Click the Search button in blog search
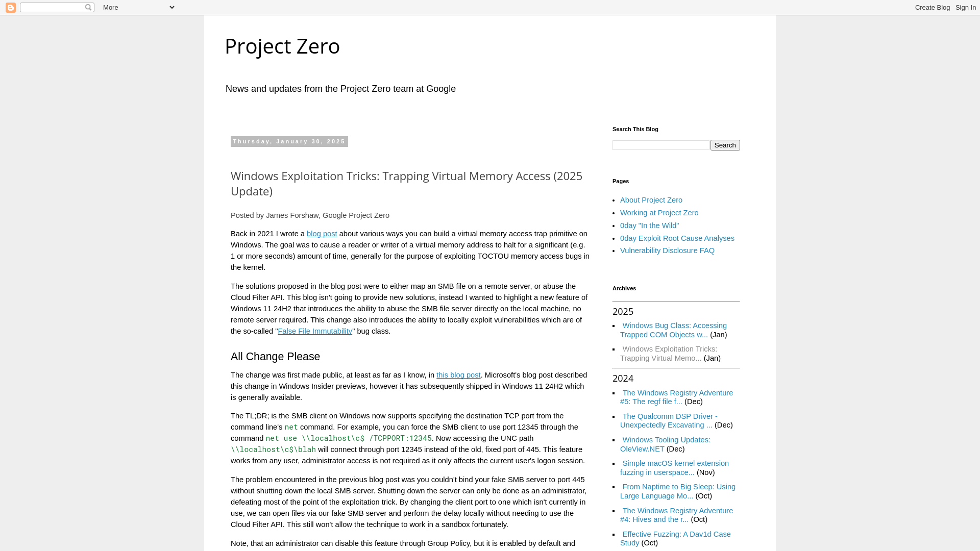Image resolution: width=980 pixels, height=551 pixels. pyautogui.click(x=725, y=145)
